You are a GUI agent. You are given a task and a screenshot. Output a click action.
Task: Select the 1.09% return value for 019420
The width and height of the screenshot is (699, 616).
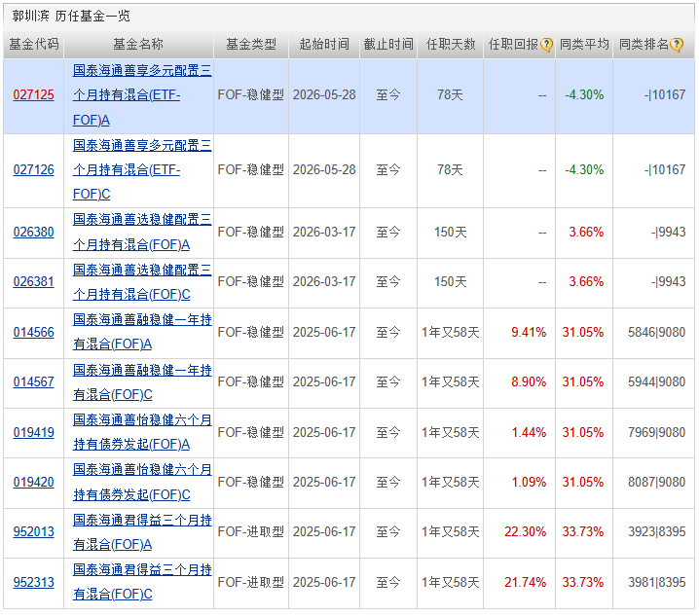coord(529,483)
